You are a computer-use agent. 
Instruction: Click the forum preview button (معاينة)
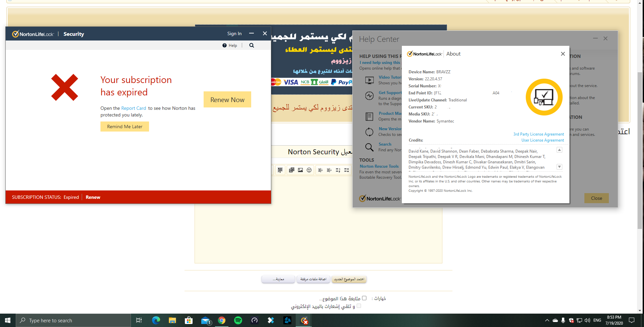click(278, 279)
